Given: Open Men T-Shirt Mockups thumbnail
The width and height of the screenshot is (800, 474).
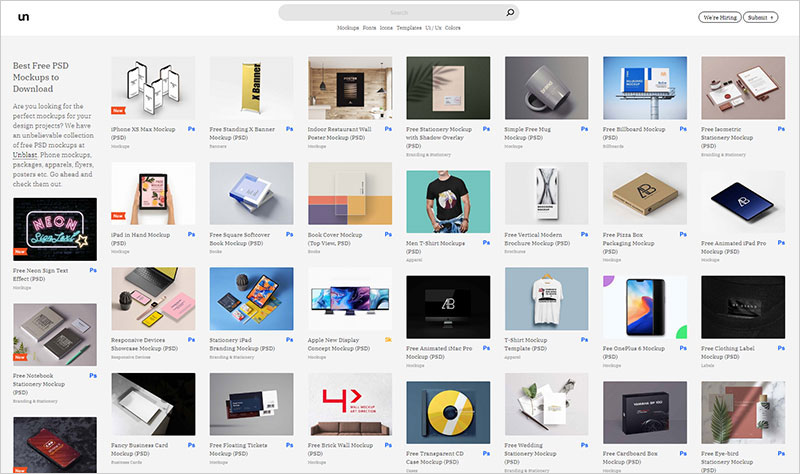Looking at the screenshot, I should point(448,202).
